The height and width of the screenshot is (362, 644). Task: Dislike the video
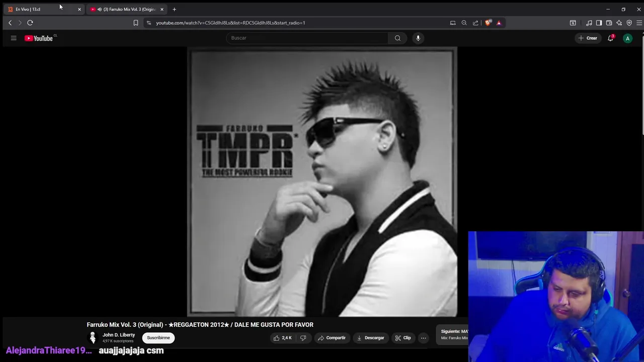[303, 338]
